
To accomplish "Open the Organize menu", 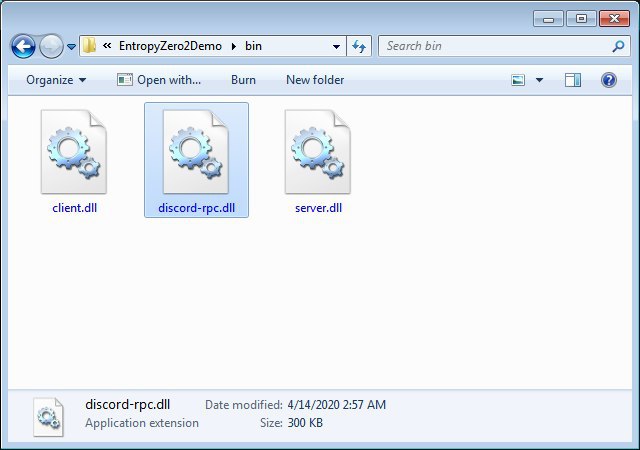I will click(x=56, y=80).
